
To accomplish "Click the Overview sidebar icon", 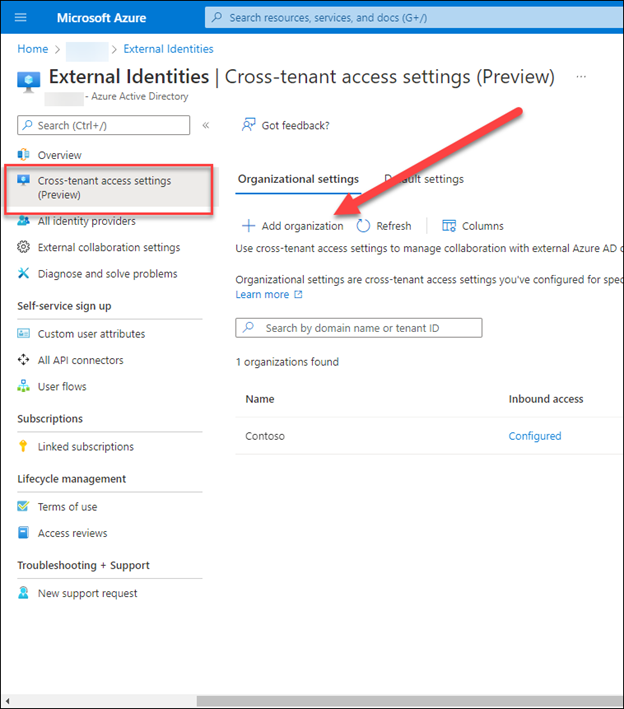I will click(24, 155).
